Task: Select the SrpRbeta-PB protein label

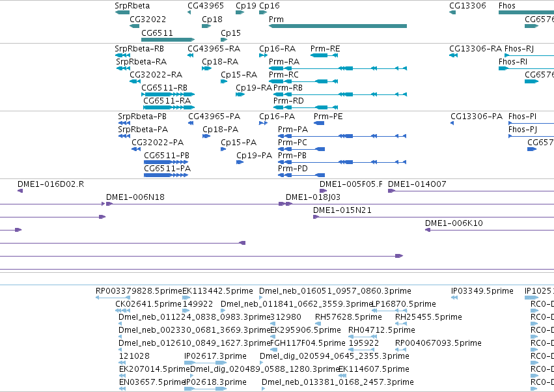Action: (142, 117)
